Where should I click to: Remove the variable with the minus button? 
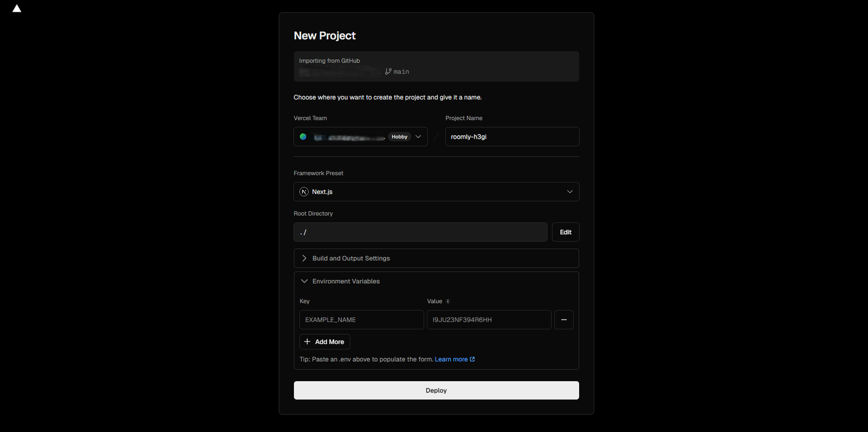pos(563,319)
